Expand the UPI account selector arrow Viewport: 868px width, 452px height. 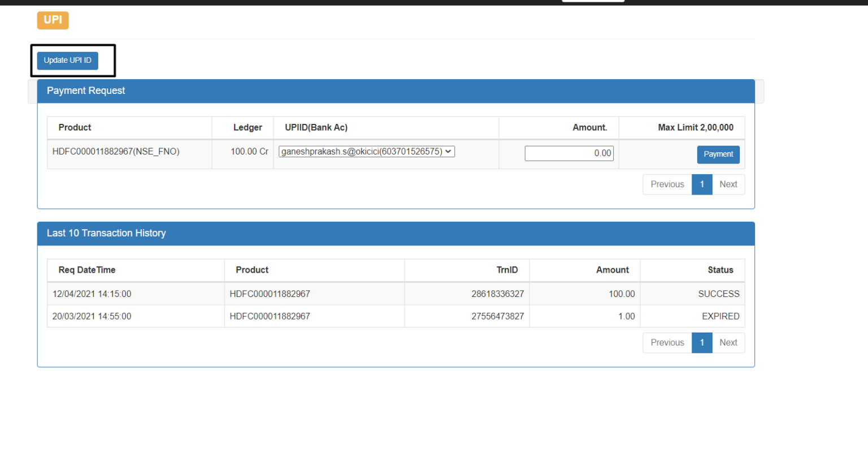pos(447,151)
